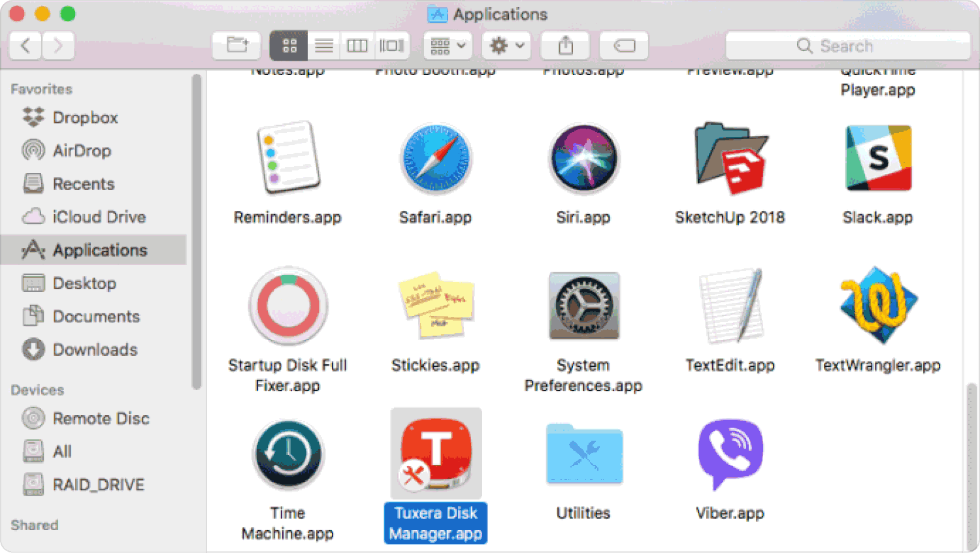Select the Stickies.app icon
980x553 pixels.
435,305
